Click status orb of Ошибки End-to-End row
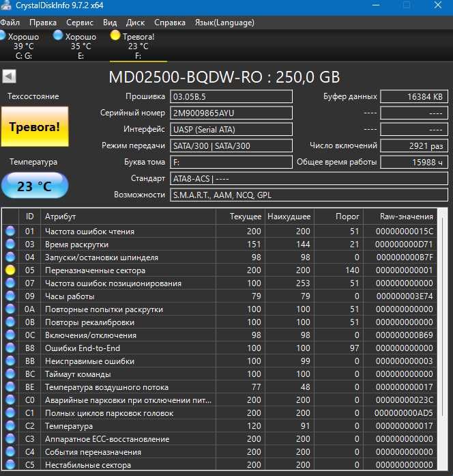This screenshot has width=453, height=476. [10, 348]
